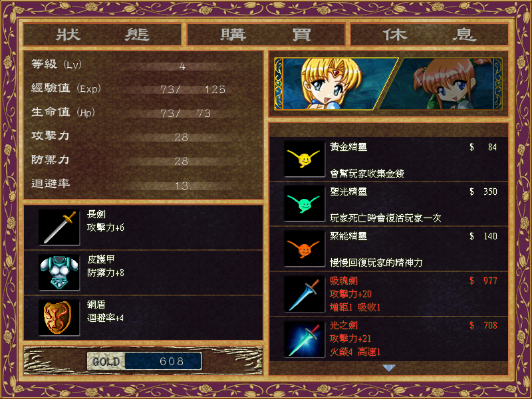Open the 休息 rest tab
This screenshot has width=532, height=399.
click(x=430, y=35)
